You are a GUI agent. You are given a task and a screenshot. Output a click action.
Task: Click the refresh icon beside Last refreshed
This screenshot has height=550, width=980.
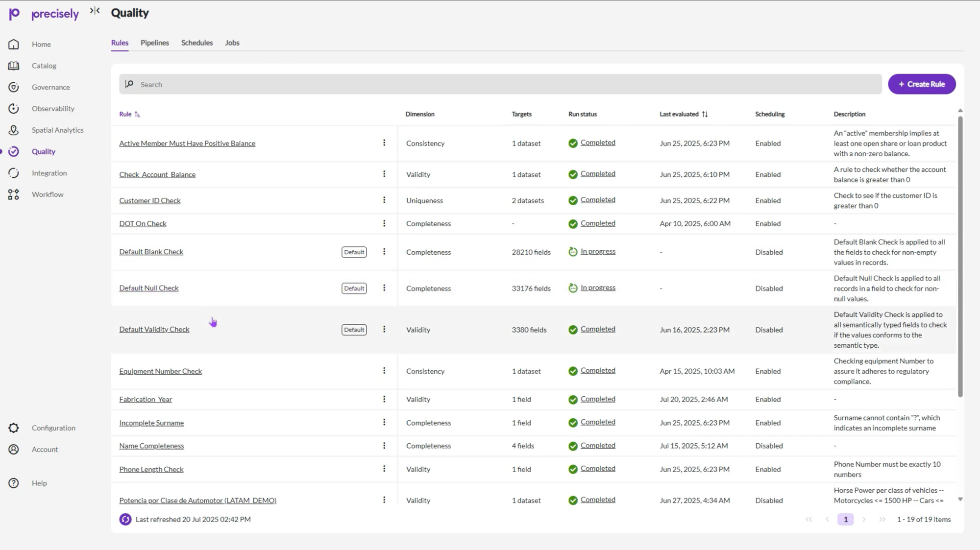[x=125, y=519]
